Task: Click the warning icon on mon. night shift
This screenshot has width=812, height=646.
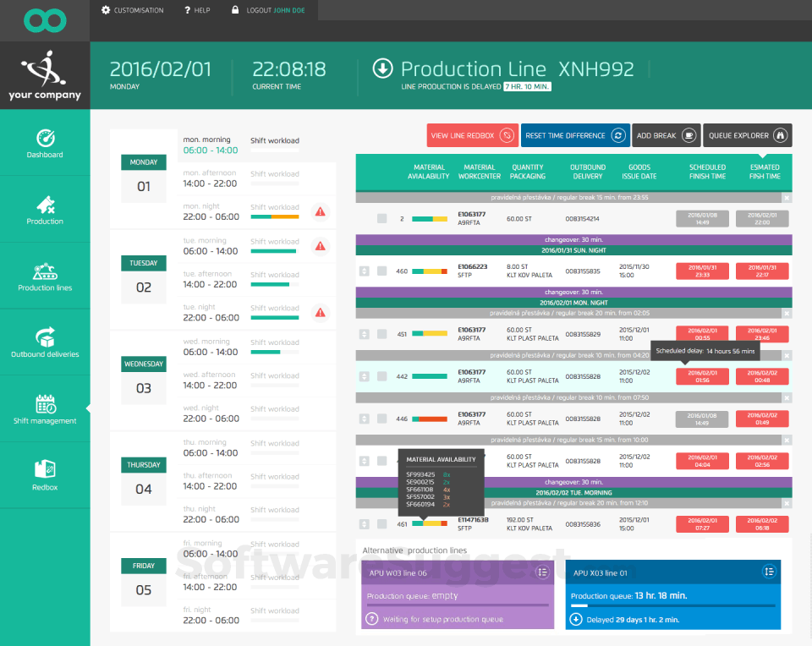Action: pos(321,211)
